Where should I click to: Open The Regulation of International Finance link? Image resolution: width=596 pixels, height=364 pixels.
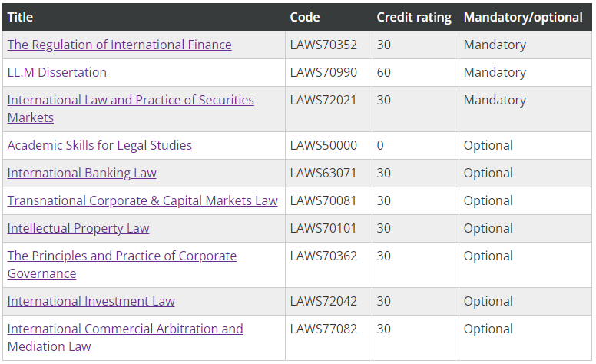[119, 45]
